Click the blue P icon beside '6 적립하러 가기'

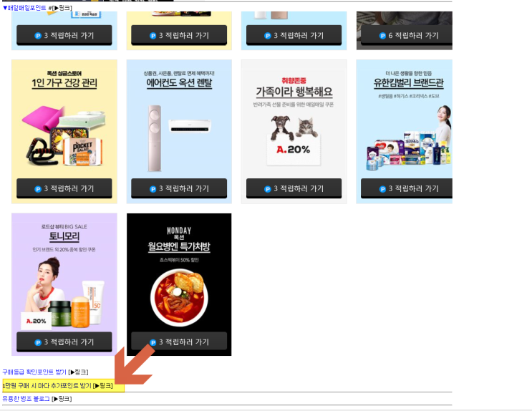382,36
